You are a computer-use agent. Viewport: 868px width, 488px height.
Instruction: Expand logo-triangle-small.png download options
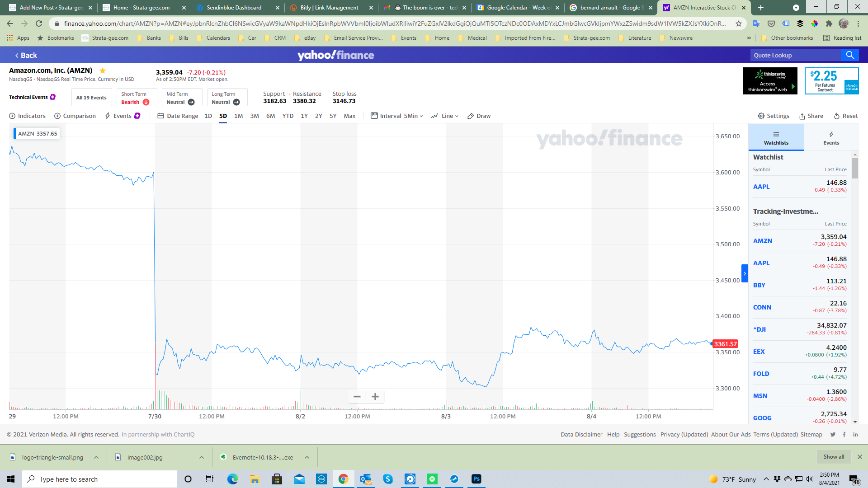(96, 457)
